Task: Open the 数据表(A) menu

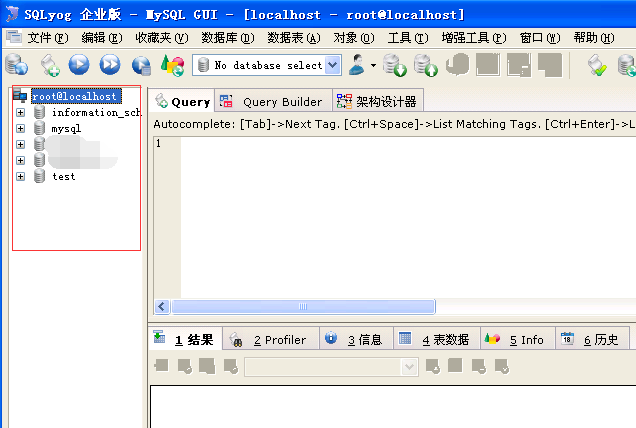Action: coord(294,38)
